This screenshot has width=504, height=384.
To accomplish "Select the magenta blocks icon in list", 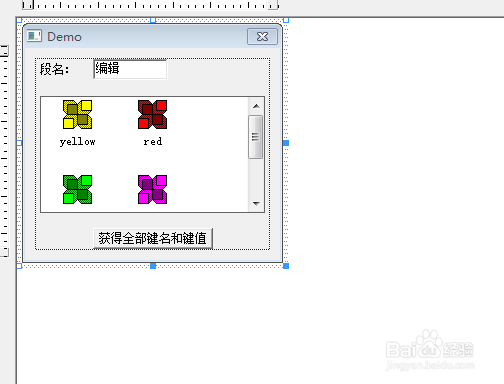I will point(152,189).
